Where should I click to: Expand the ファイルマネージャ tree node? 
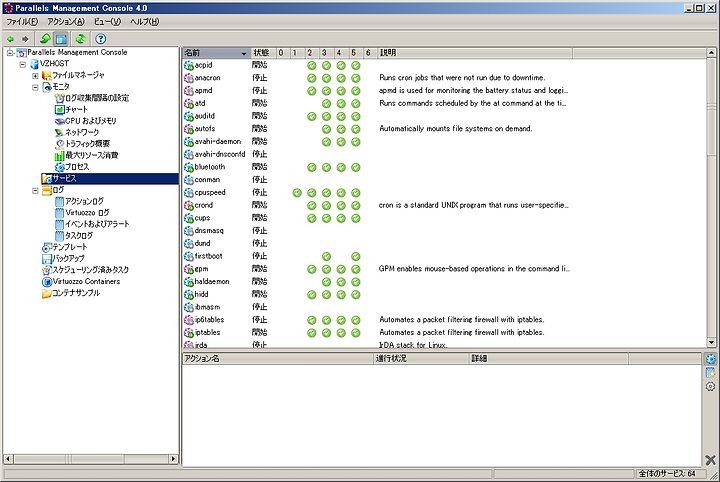35,76
